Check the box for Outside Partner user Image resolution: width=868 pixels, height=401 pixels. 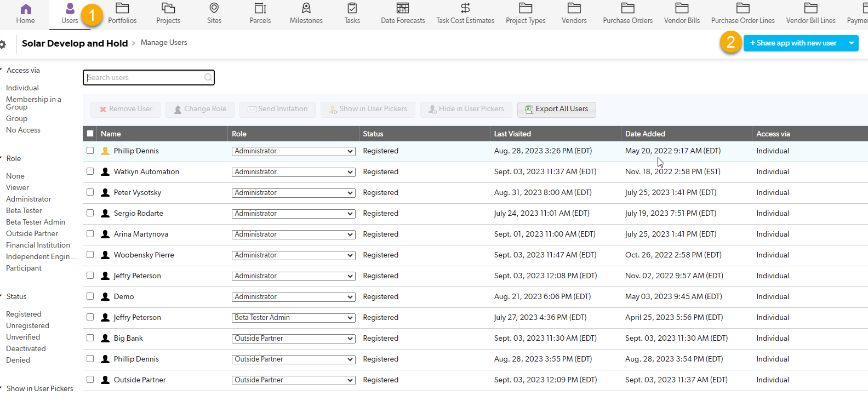pyautogui.click(x=90, y=380)
